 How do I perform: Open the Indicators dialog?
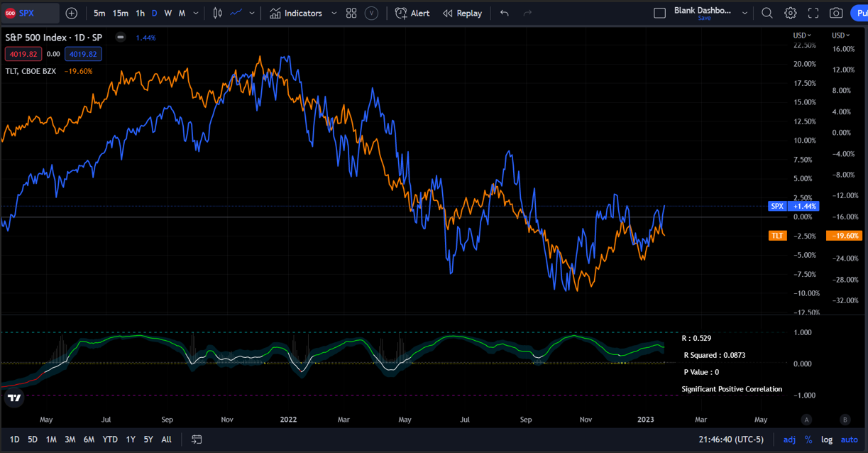pos(296,13)
